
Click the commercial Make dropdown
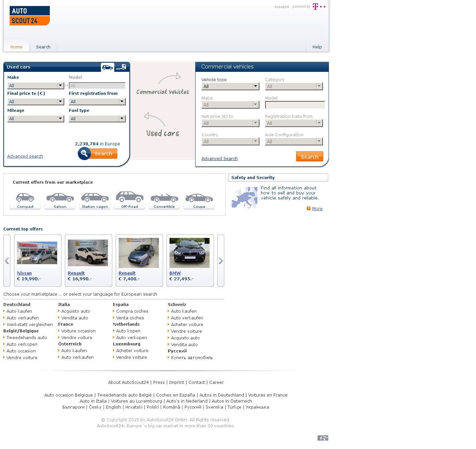coord(230,105)
